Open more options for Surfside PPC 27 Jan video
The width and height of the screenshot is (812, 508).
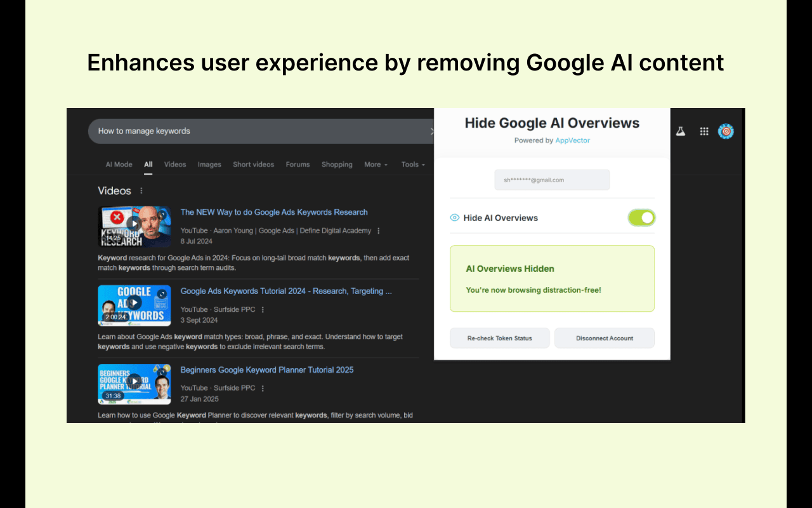click(x=263, y=388)
